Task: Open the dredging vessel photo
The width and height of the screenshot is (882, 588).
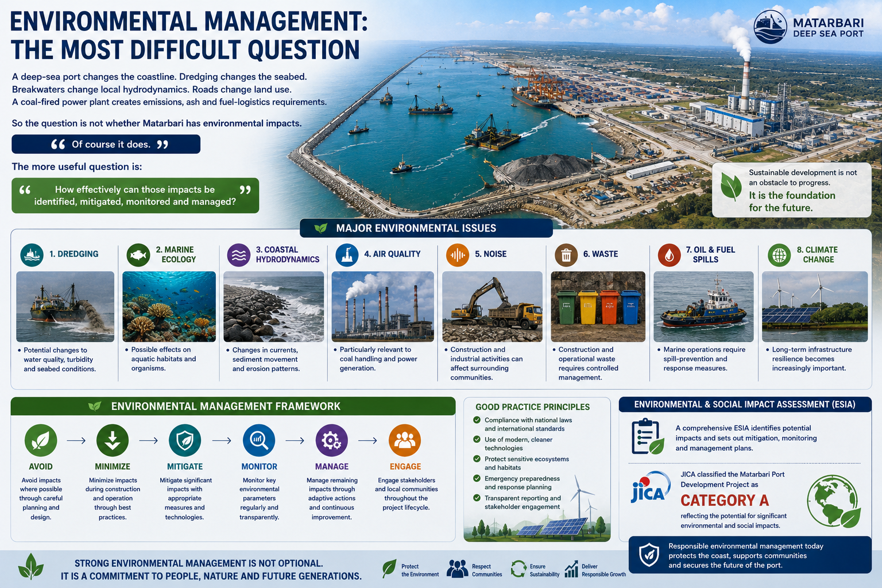Action: point(65,307)
